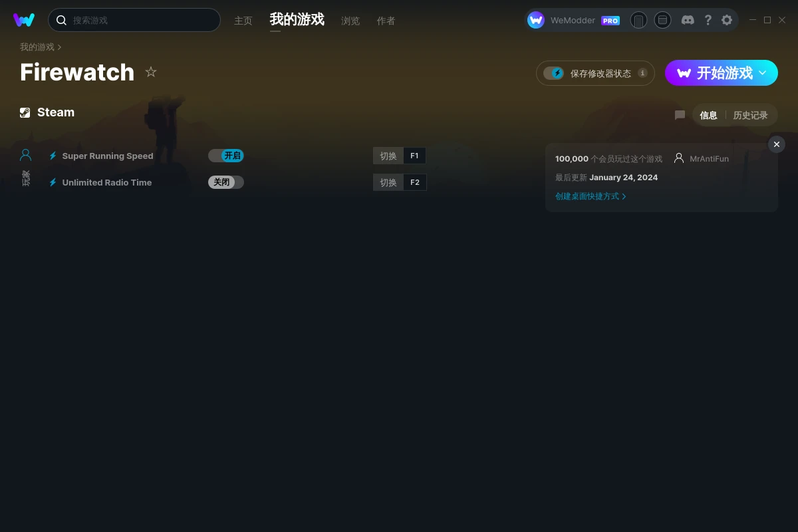Change the F2 hotkey binding
The width and height of the screenshot is (798, 532).
(414, 182)
